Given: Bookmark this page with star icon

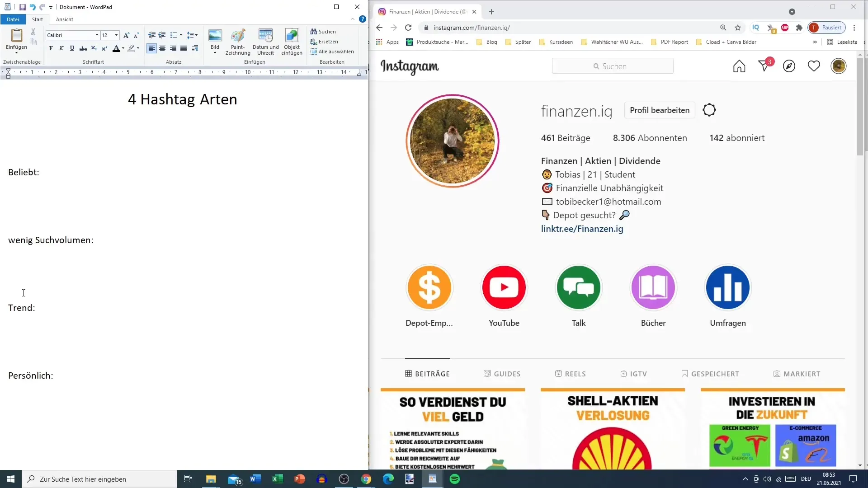Looking at the screenshot, I should coord(738,28).
